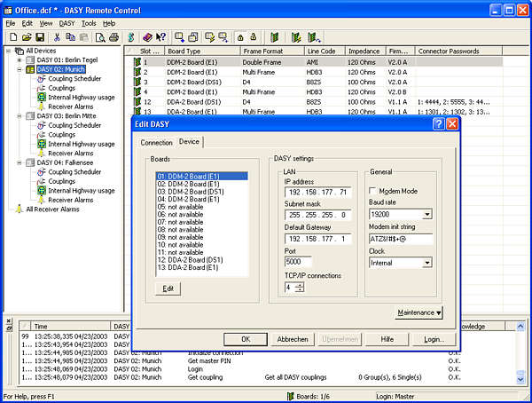Click the IP address input field
The width and height of the screenshot is (532, 403).
click(x=317, y=191)
